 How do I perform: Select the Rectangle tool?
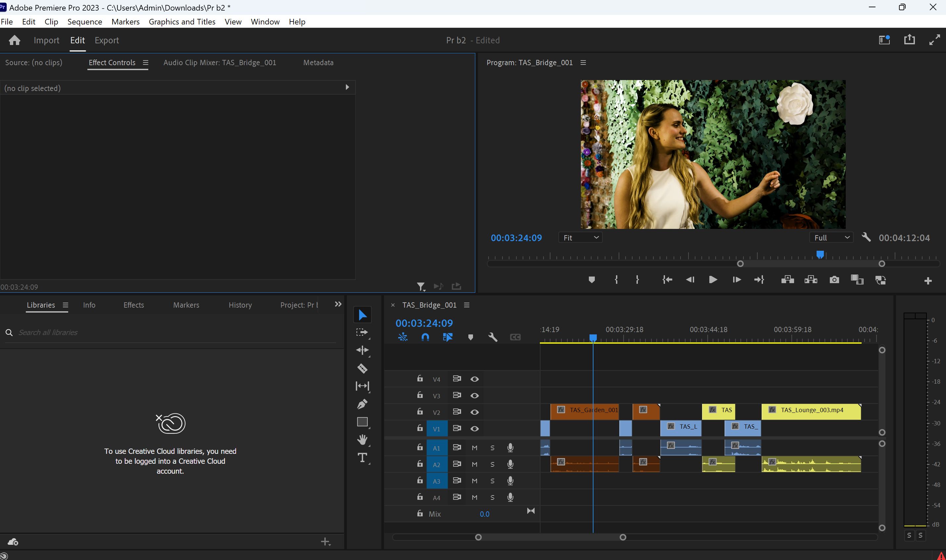pyautogui.click(x=362, y=422)
